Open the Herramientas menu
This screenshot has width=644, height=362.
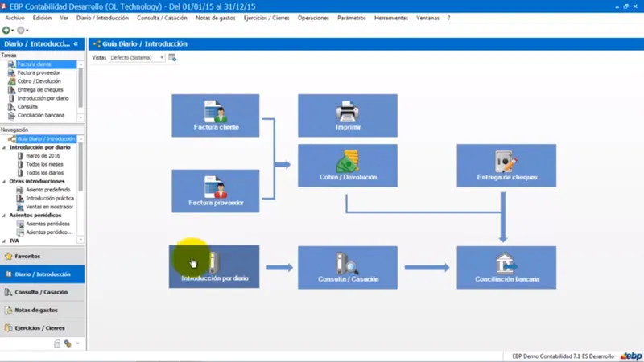point(391,18)
